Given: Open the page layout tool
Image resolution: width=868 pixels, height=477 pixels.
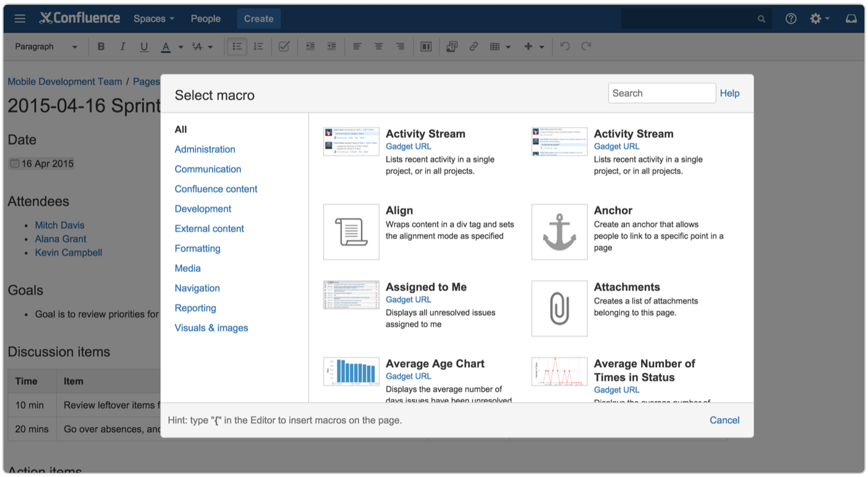Looking at the screenshot, I should point(426,46).
